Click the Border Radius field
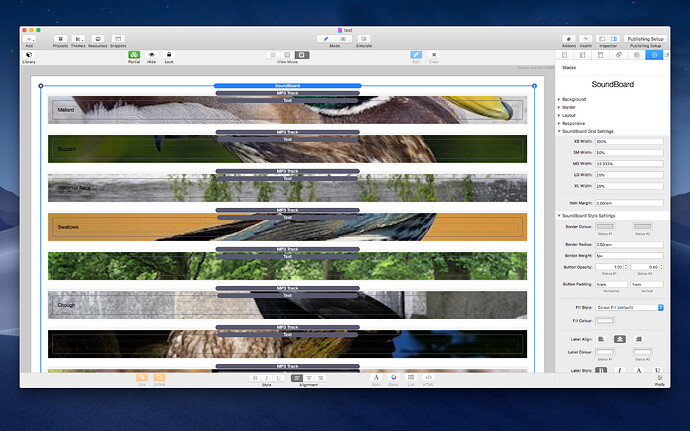This screenshot has height=431, width=690. click(x=629, y=244)
